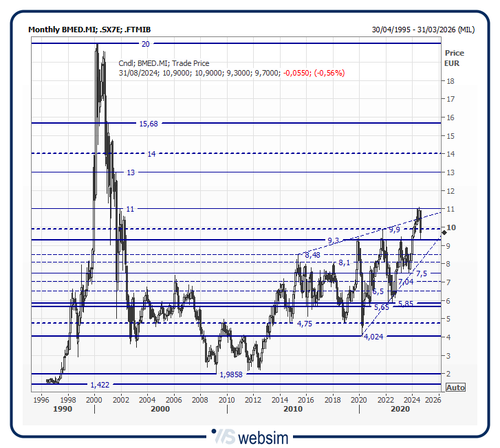Select the 4,024 low price label
Viewport: 500px width, 448px height.
[x=373, y=337]
